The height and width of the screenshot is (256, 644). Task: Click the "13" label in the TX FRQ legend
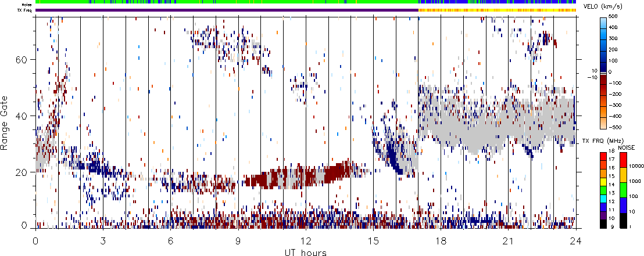coord(612,193)
